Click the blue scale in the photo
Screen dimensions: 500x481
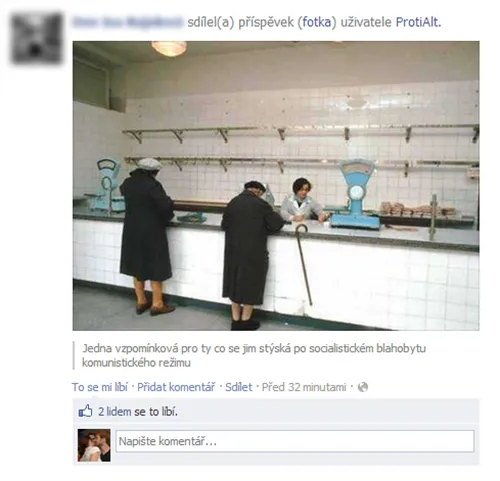click(x=357, y=194)
